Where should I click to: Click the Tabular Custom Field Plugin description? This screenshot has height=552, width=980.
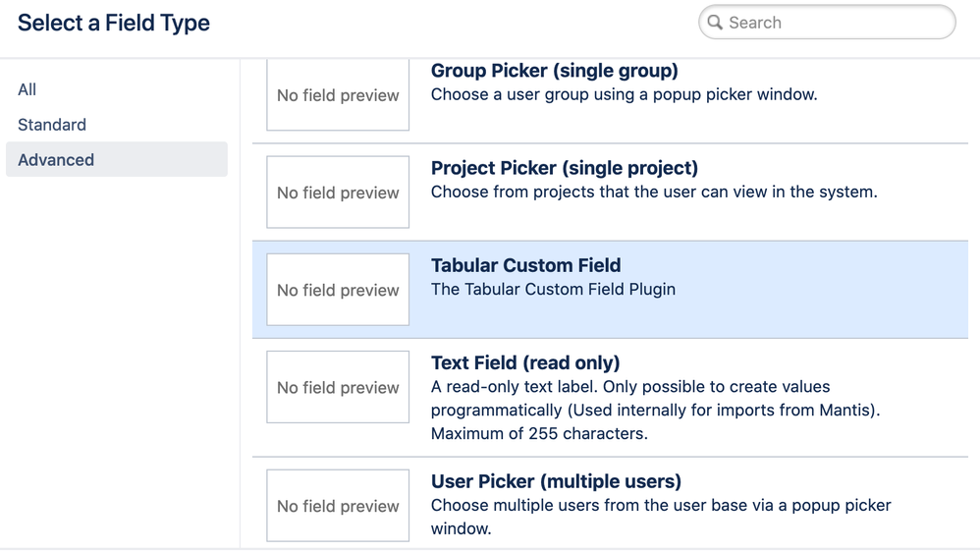click(553, 290)
